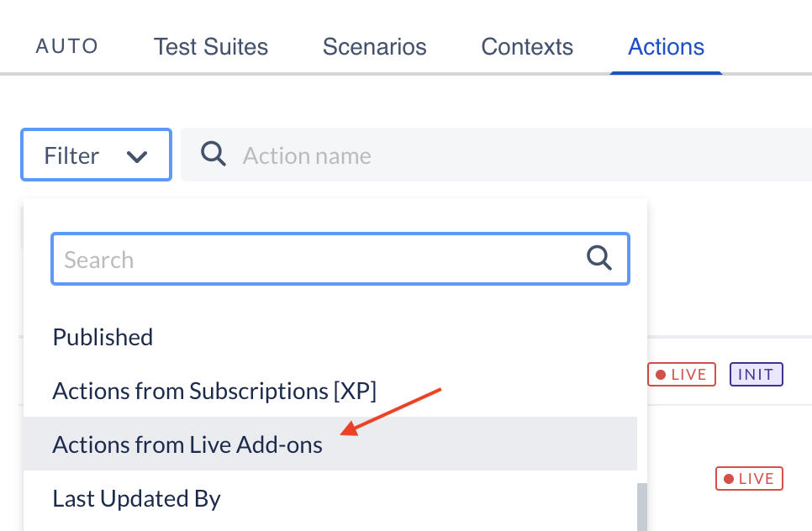The width and height of the screenshot is (812, 531).
Task: Click the red dot in the LIVE badge beside INIT
Action: (x=661, y=375)
